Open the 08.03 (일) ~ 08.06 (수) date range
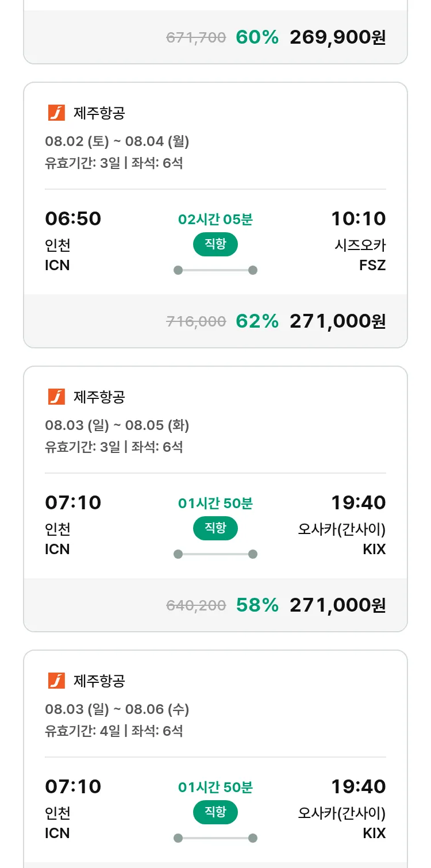Screen dimensions: 431x868 coord(117,709)
